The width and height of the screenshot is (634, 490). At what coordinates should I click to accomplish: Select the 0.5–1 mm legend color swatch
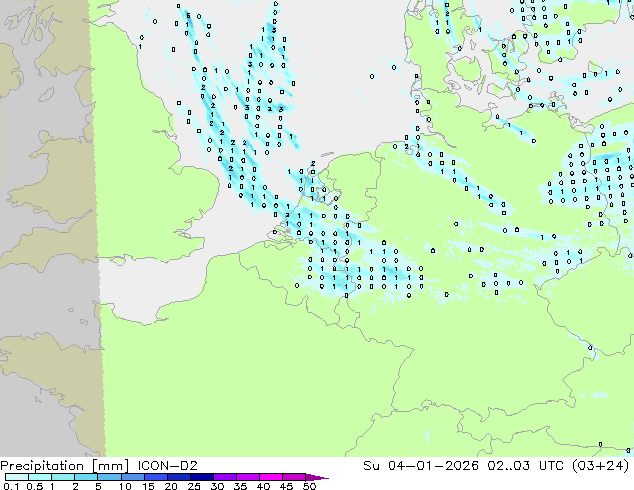pos(40,477)
